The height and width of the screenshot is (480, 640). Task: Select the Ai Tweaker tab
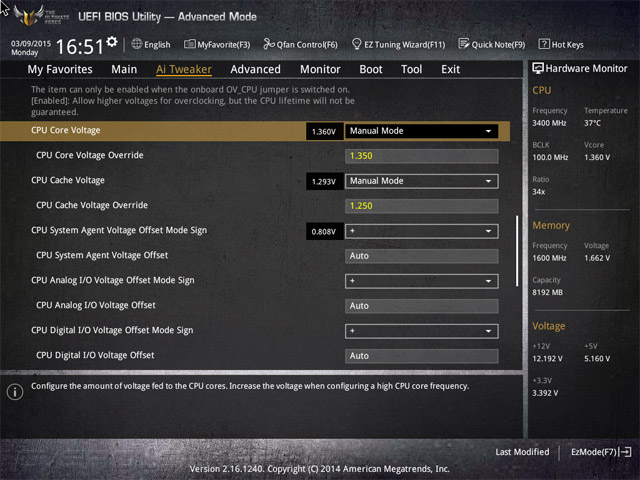click(184, 69)
